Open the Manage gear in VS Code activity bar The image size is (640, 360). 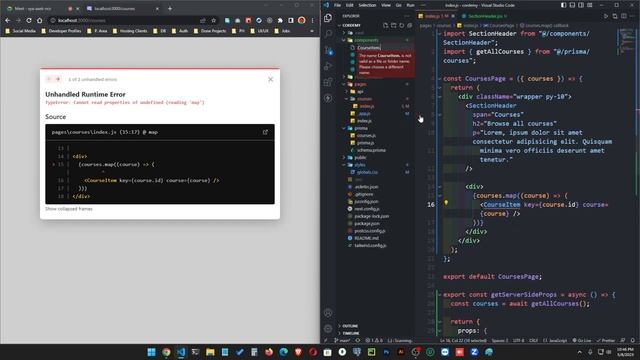pyautogui.click(x=328, y=329)
